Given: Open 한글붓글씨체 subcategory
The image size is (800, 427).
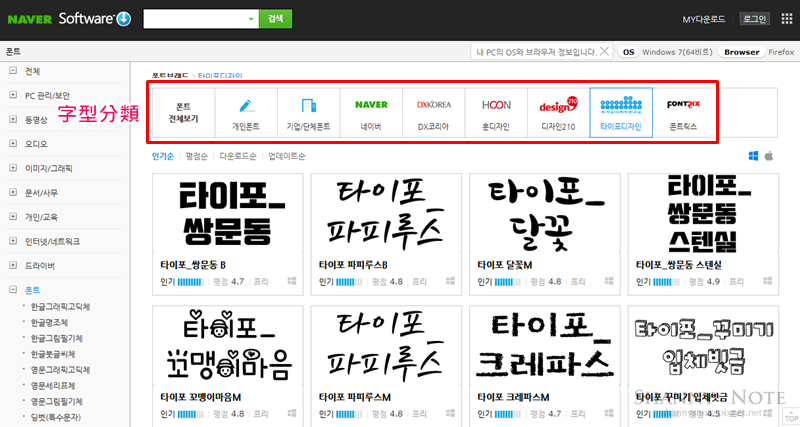Looking at the screenshot, I should 53,354.
